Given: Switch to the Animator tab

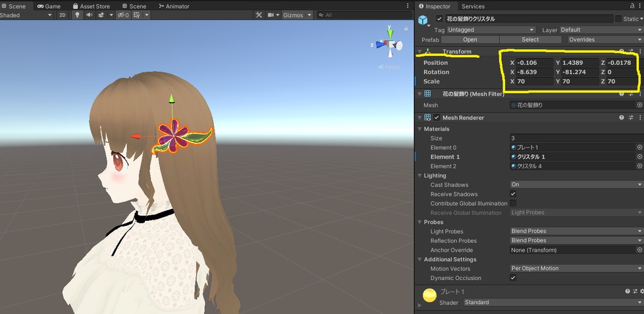Looking at the screenshot, I should 174,6.
